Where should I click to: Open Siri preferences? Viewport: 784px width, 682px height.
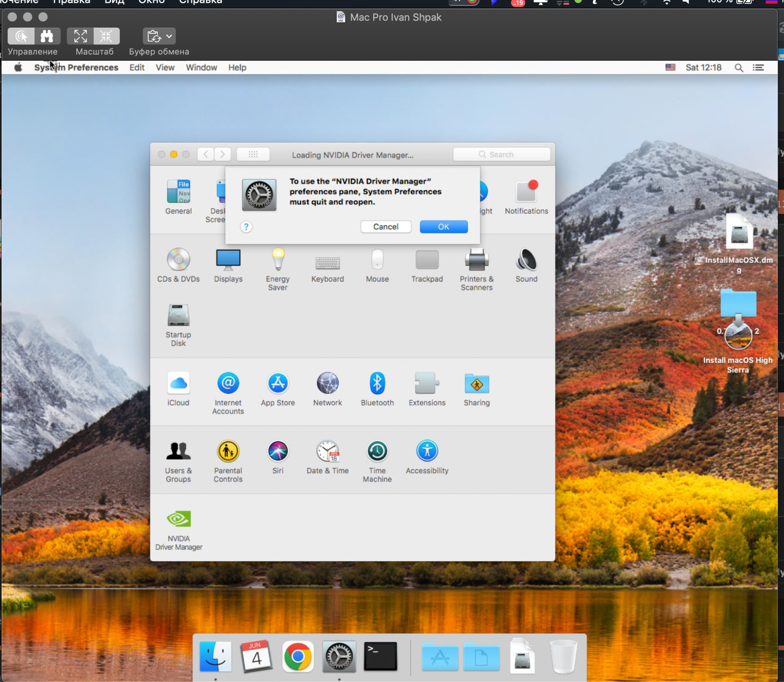point(278,457)
